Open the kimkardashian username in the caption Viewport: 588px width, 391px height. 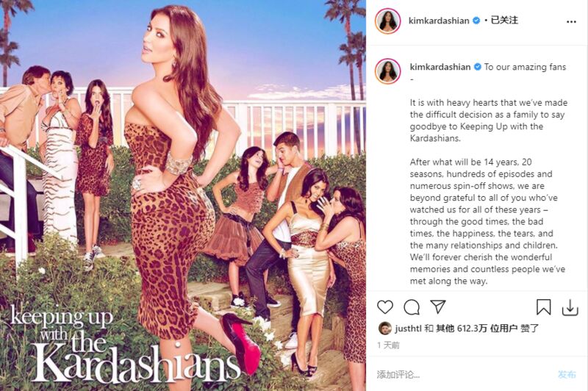click(x=440, y=67)
